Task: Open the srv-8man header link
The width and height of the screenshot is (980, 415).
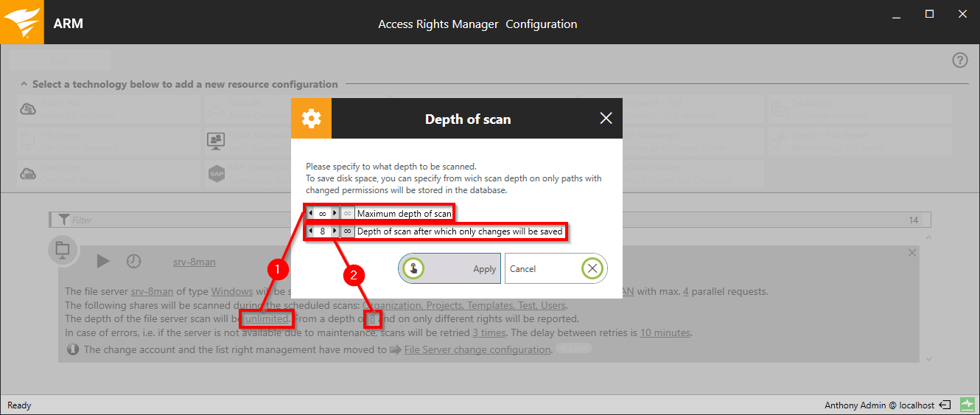Action: [x=195, y=262]
